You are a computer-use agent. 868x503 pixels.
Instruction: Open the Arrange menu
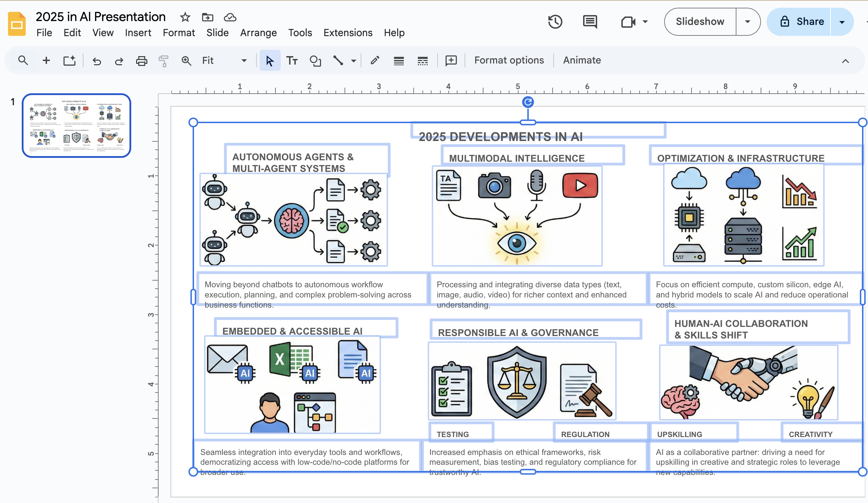tap(258, 33)
